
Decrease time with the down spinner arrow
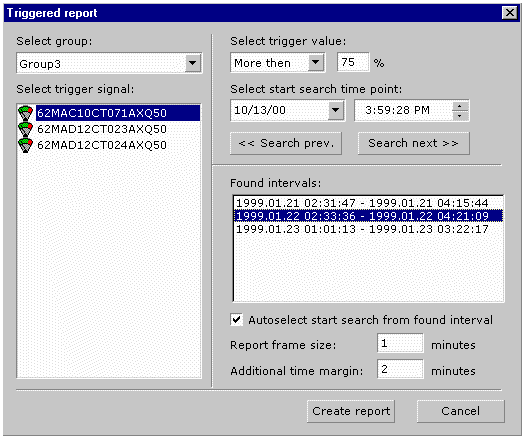click(460, 115)
